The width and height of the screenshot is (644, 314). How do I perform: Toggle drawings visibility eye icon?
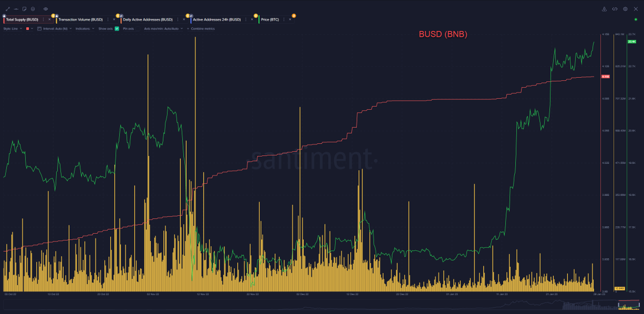coord(46,9)
